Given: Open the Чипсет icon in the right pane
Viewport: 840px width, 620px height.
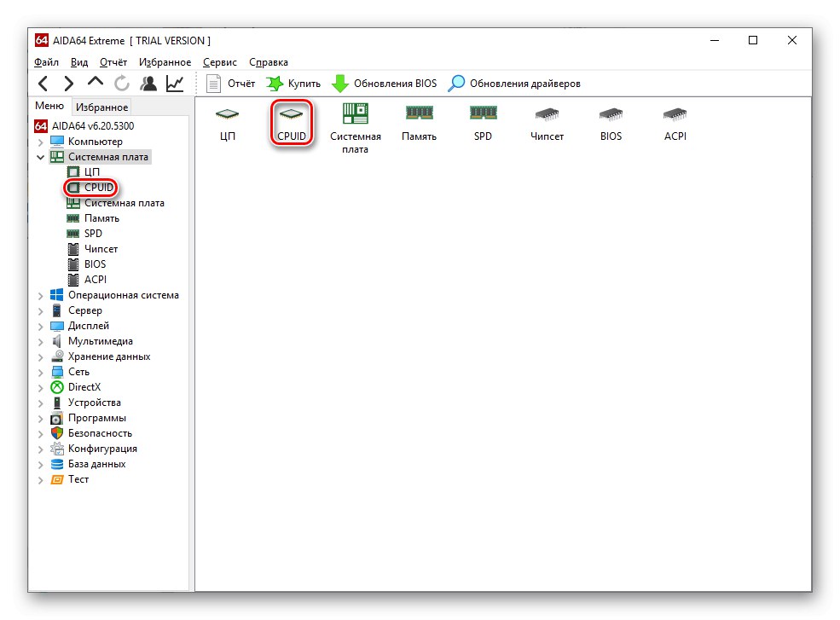Looking at the screenshot, I should (x=547, y=124).
